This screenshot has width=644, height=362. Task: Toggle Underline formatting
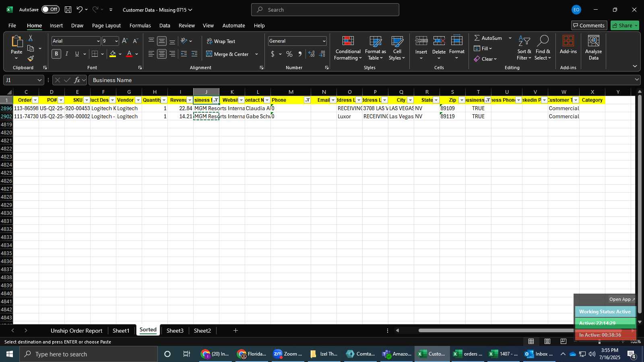click(77, 54)
